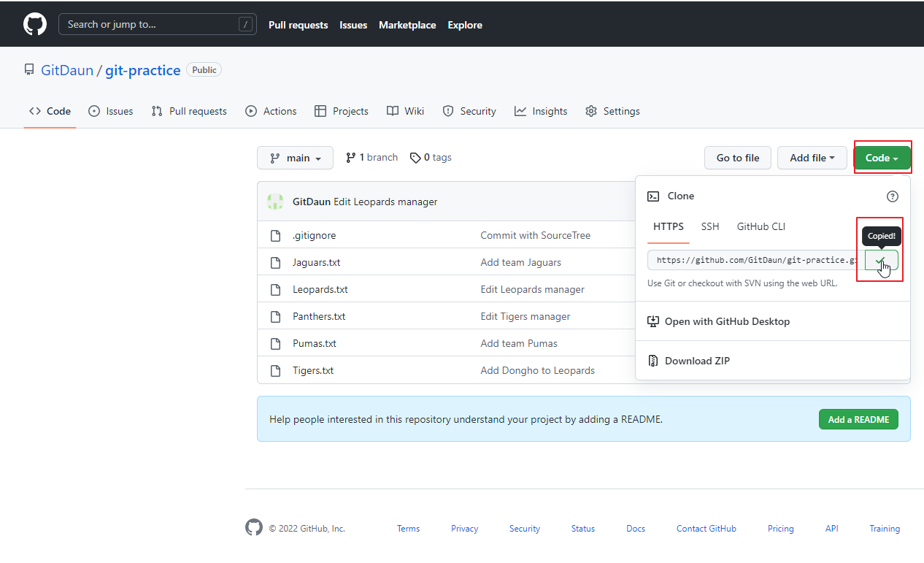Image resolution: width=924 pixels, height=563 pixels.
Task: Open the GitDaun owner profile link
Action: click(67, 70)
